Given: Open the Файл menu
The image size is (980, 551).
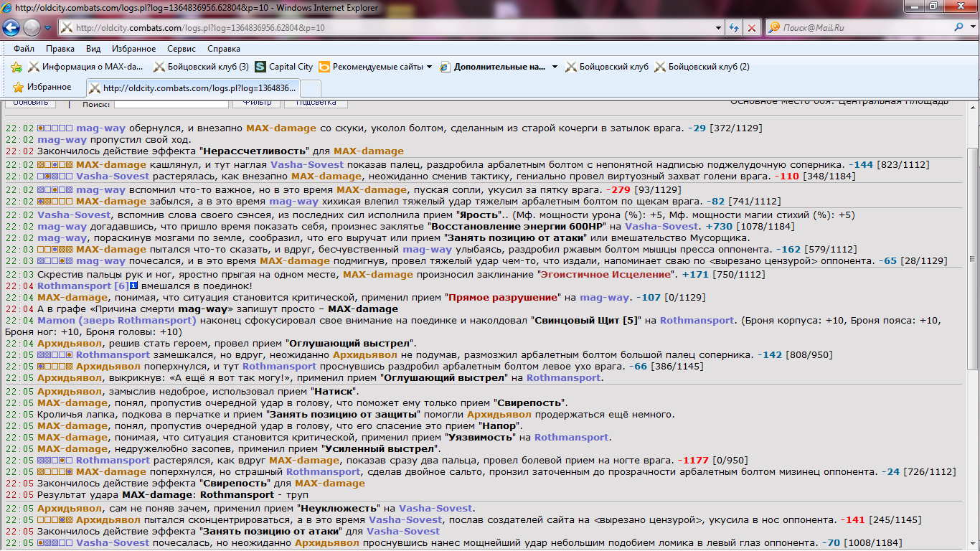Looking at the screenshot, I should pyautogui.click(x=24, y=49).
